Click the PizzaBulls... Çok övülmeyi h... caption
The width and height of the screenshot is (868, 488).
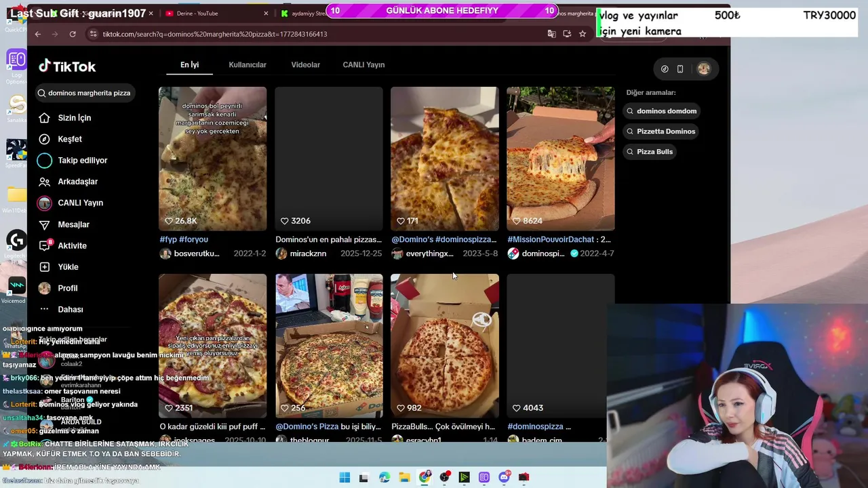click(443, 426)
